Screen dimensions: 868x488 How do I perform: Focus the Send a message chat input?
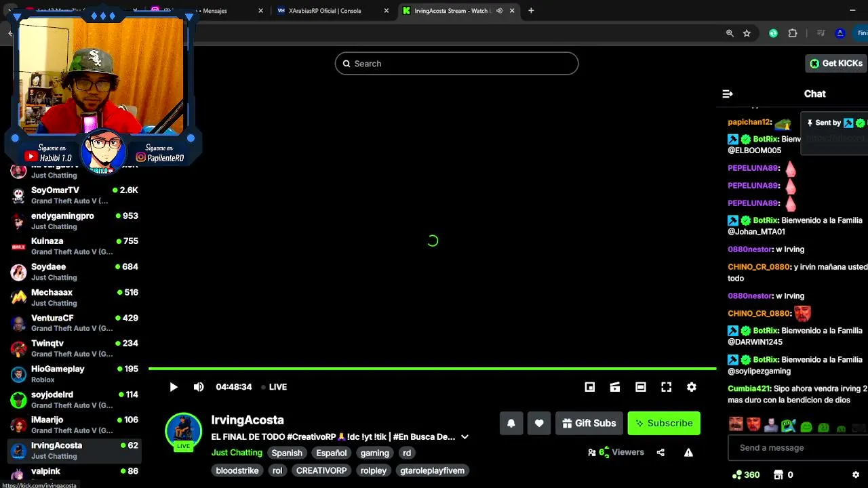(x=797, y=448)
